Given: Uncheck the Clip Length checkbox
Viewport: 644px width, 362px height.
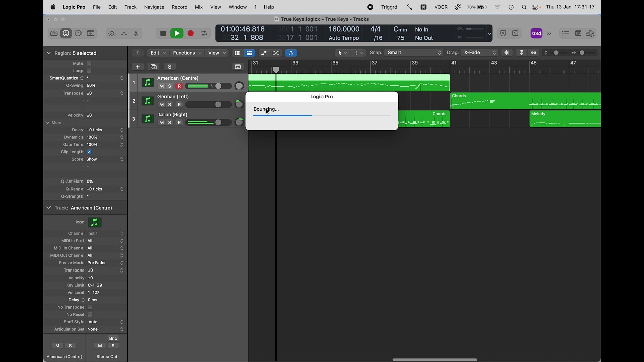Looking at the screenshot, I should pos(89,152).
